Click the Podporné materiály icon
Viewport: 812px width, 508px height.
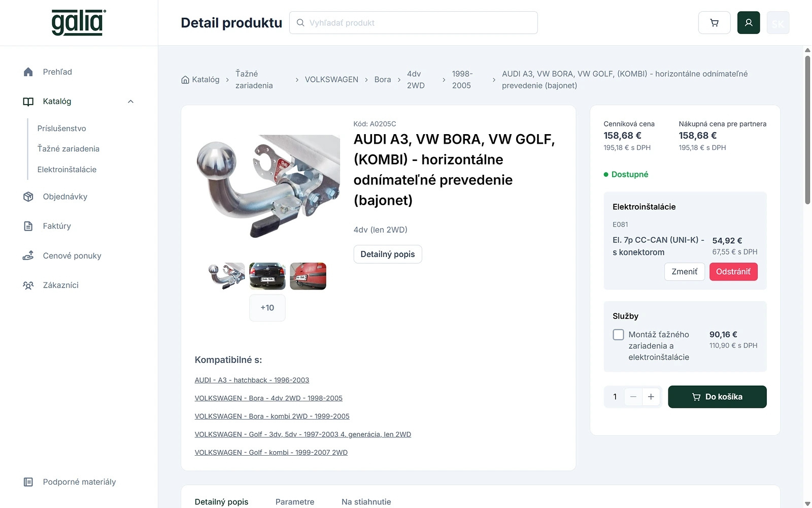pyautogui.click(x=28, y=482)
